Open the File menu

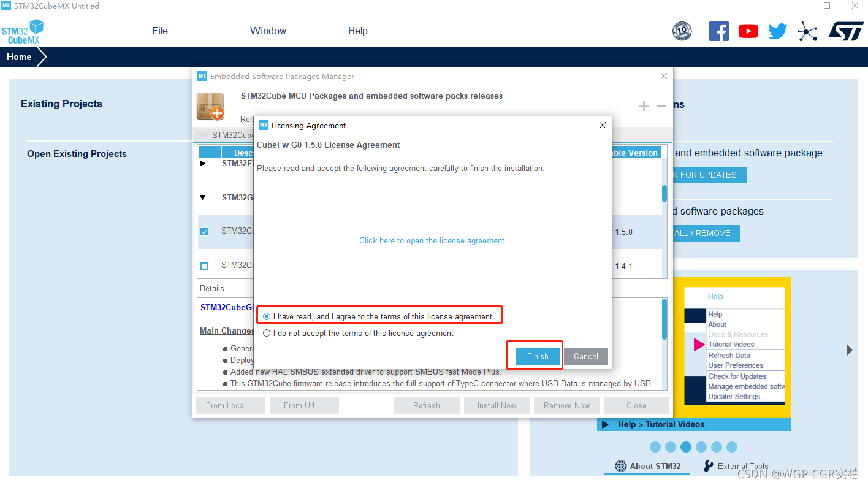tap(160, 31)
